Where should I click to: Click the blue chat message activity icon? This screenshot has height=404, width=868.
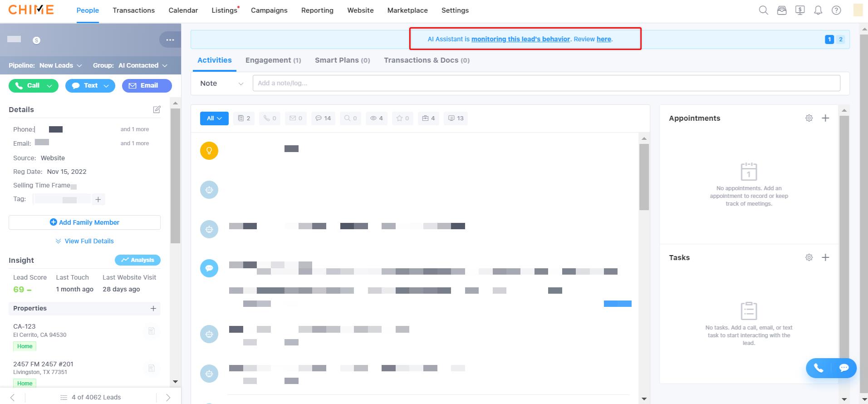209,268
